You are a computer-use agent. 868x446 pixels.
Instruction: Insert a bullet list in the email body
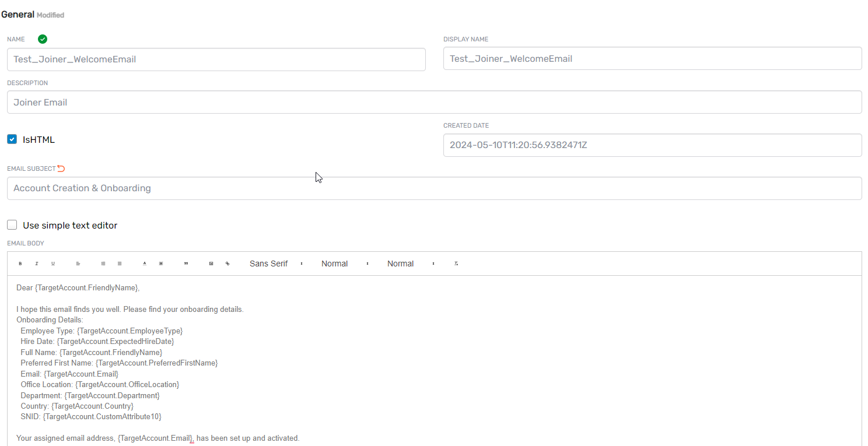pos(120,264)
